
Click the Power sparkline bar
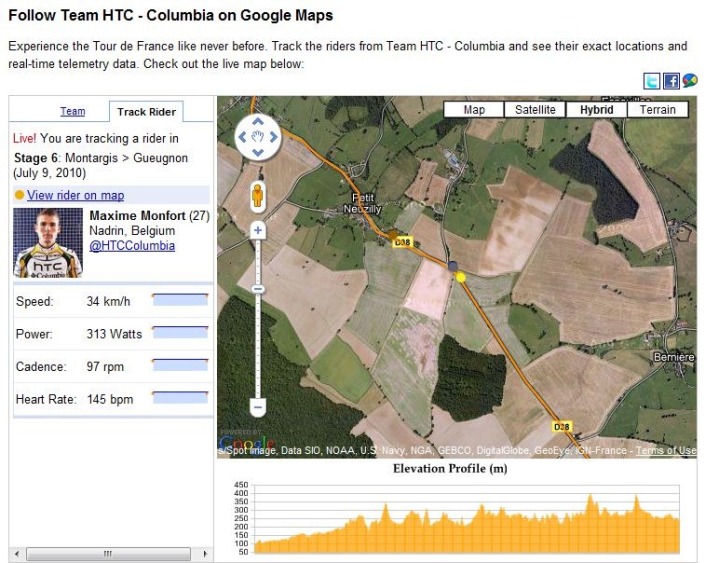point(180,332)
